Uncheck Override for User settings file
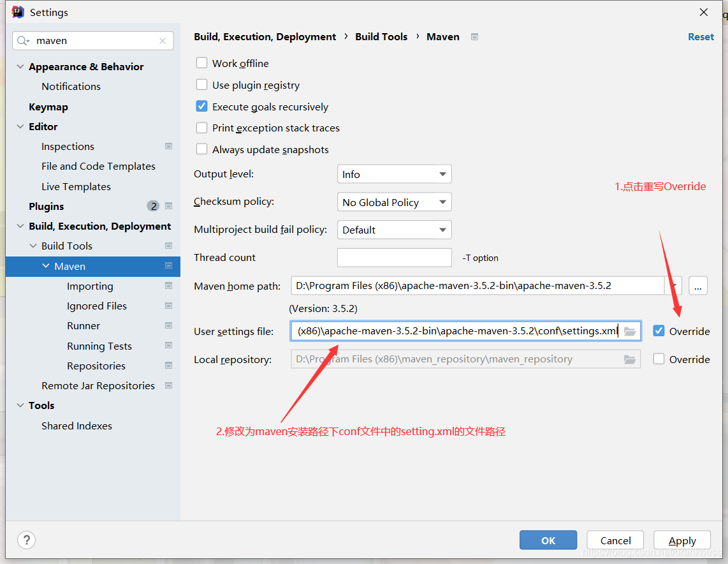Viewport: 728px width, 564px height. (x=659, y=330)
